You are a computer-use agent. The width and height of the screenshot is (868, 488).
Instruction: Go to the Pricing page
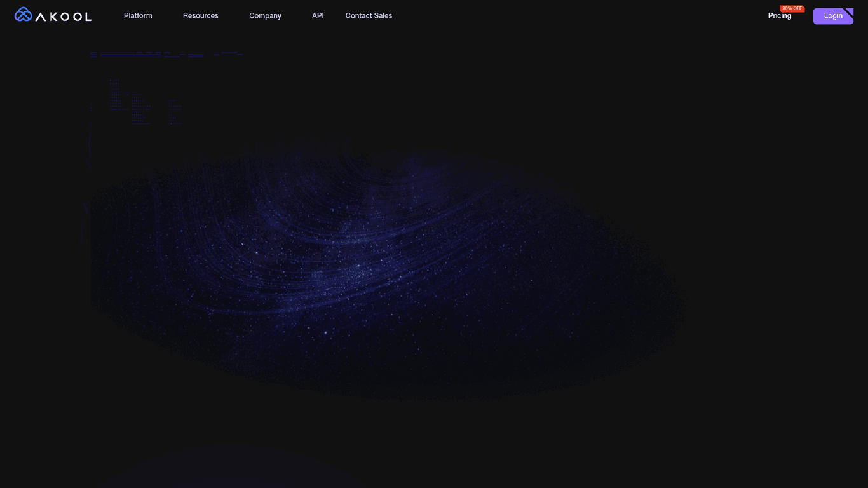pyautogui.click(x=779, y=16)
